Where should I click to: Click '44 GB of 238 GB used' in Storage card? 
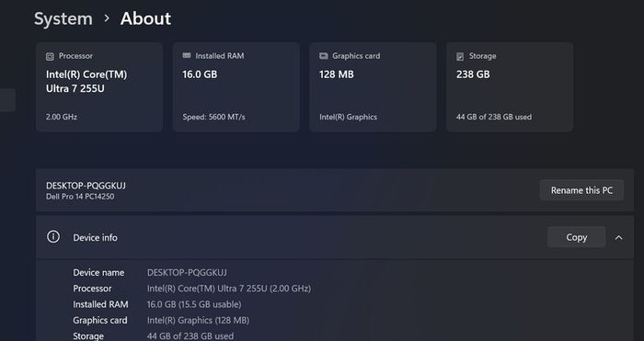(x=494, y=117)
